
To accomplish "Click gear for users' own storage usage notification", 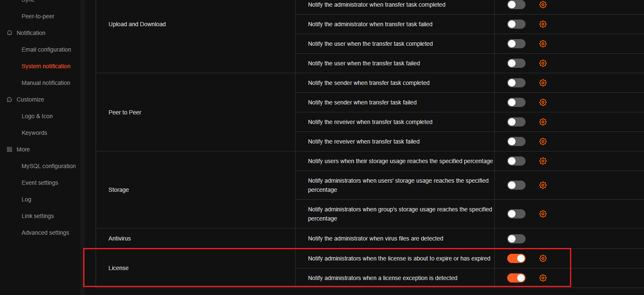I will [543, 161].
